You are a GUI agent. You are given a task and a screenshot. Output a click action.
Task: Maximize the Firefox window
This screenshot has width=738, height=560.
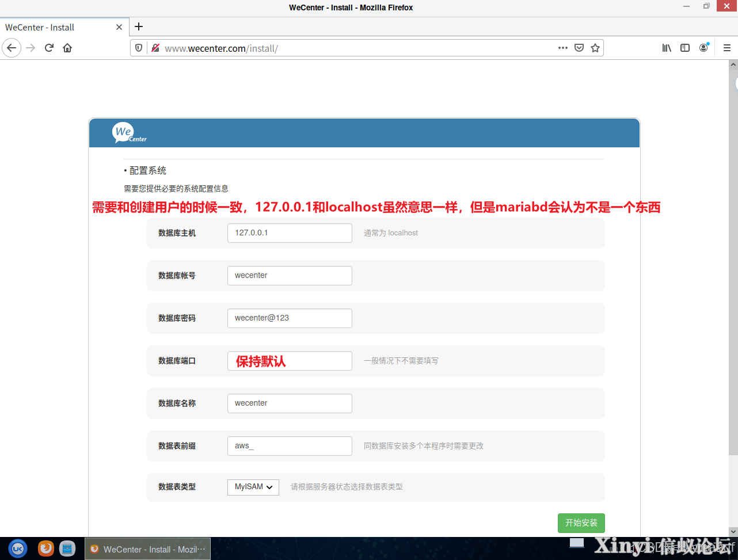click(706, 6)
